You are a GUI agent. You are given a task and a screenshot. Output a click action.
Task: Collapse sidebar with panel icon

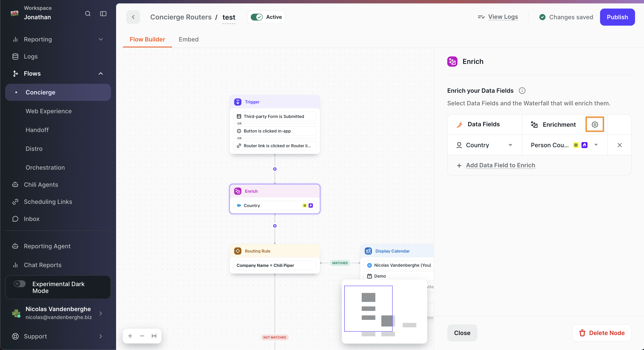(103, 14)
